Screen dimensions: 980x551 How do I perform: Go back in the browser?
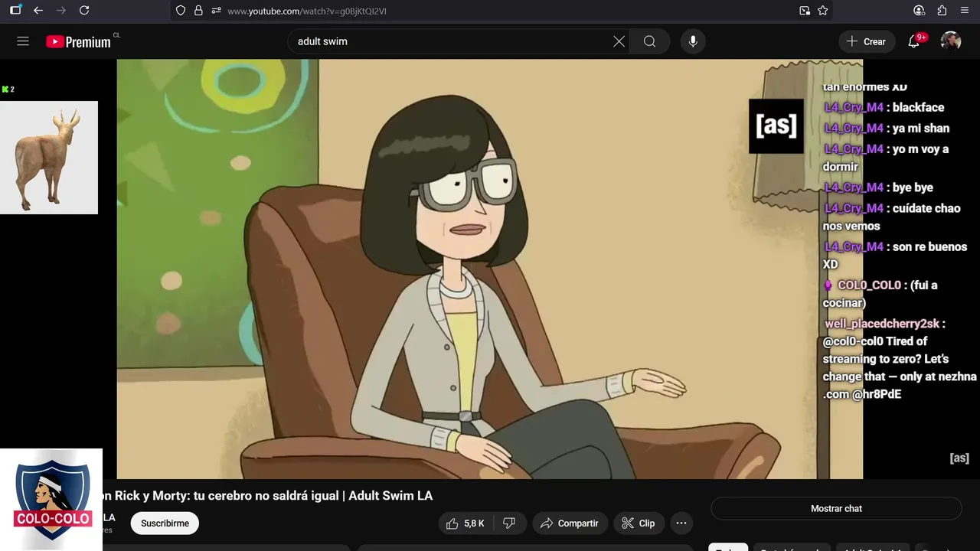pos(38,11)
